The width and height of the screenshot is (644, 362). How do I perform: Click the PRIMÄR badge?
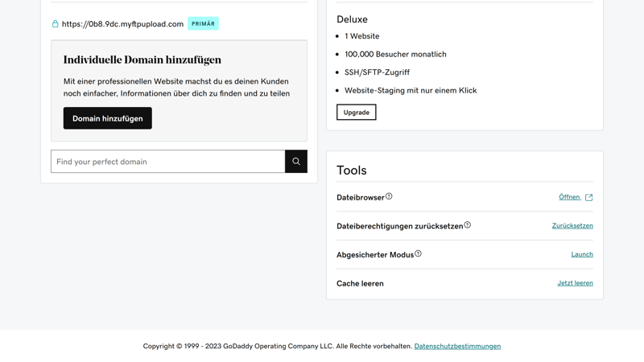[x=203, y=24]
